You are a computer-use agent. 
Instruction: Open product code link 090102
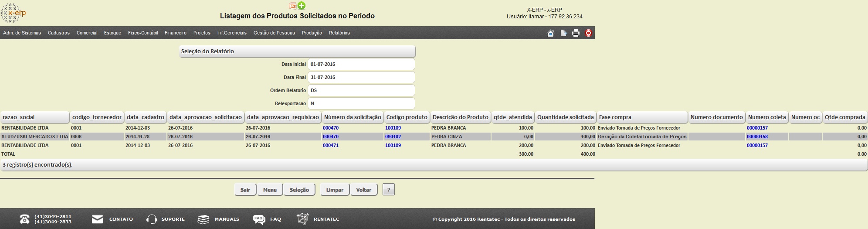pos(393,137)
